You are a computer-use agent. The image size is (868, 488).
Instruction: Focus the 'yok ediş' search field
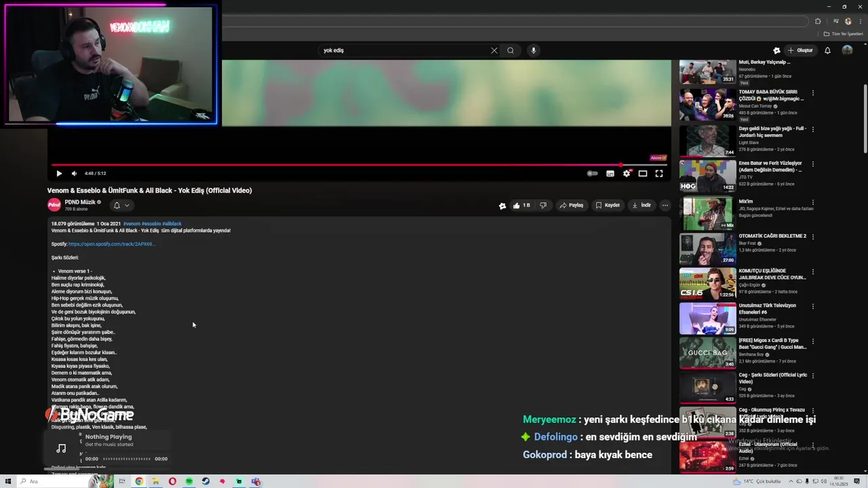point(403,50)
